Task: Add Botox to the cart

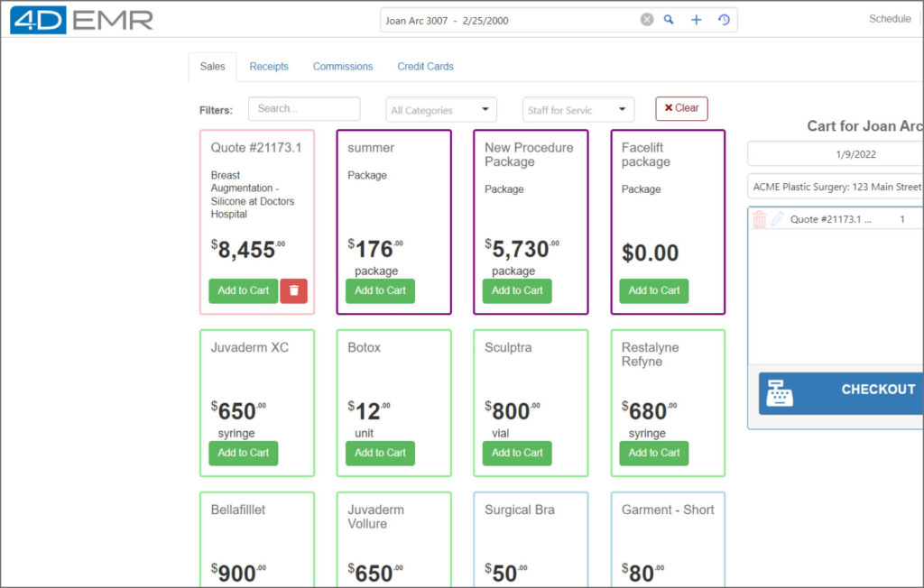Action: pos(380,453)
